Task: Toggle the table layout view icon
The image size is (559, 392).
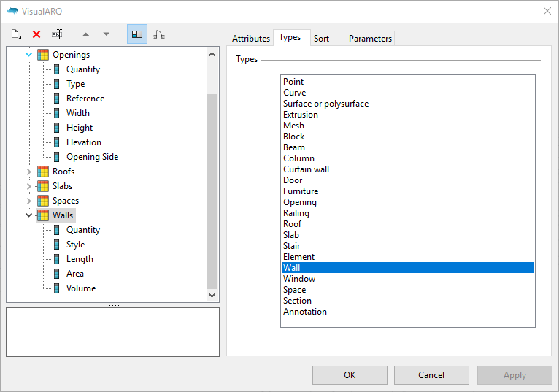Action: click(137, 34)
